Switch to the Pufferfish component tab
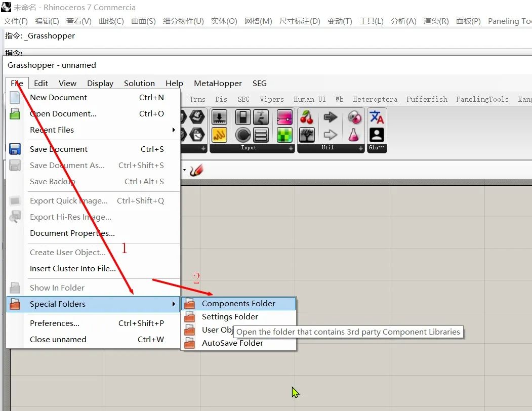 point(427,99)
